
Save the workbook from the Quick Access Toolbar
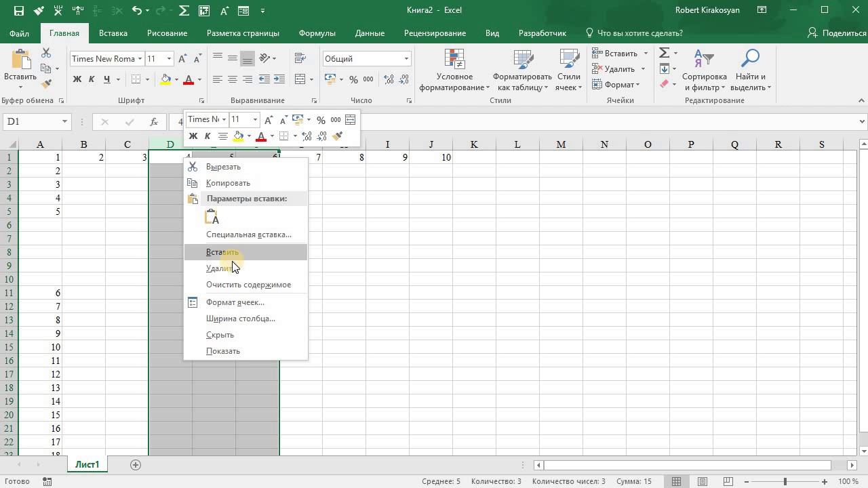pyautogui.click(x=18, y=10)
